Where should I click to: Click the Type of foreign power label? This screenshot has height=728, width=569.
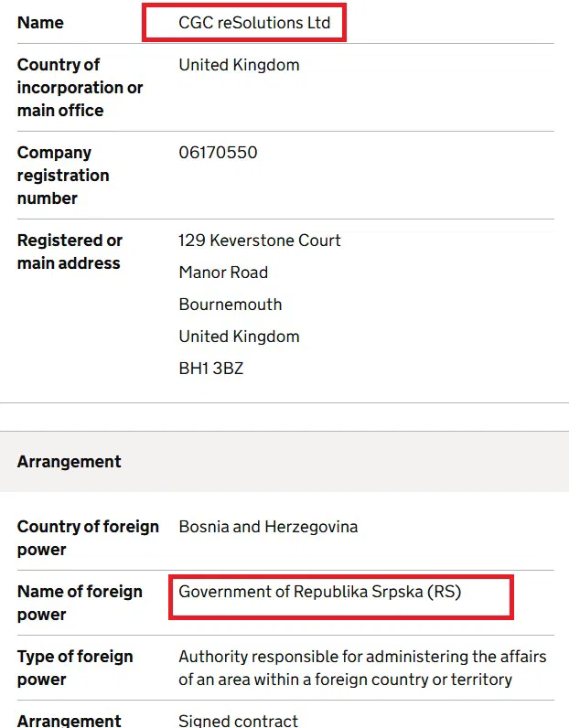[x=75, y=668]
